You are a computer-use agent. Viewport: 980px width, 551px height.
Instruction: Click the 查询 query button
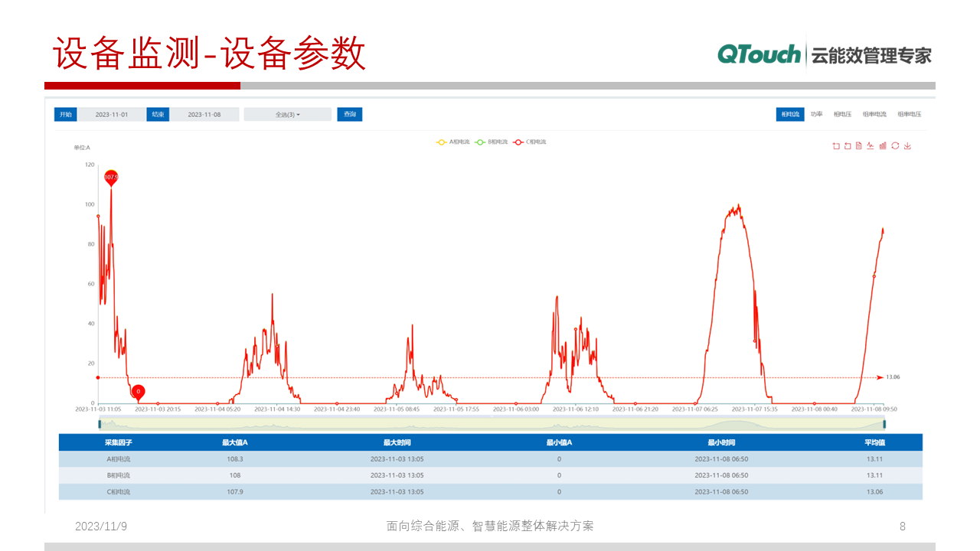350,113
